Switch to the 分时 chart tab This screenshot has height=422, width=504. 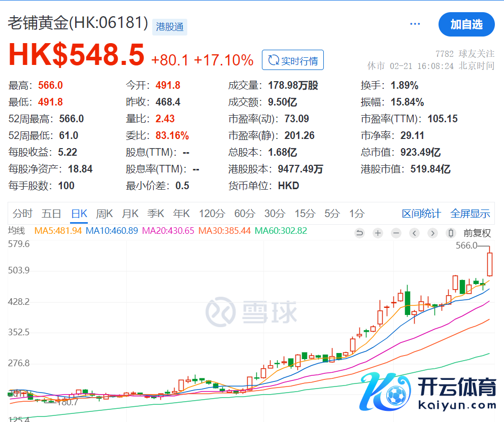pos(22,214)
